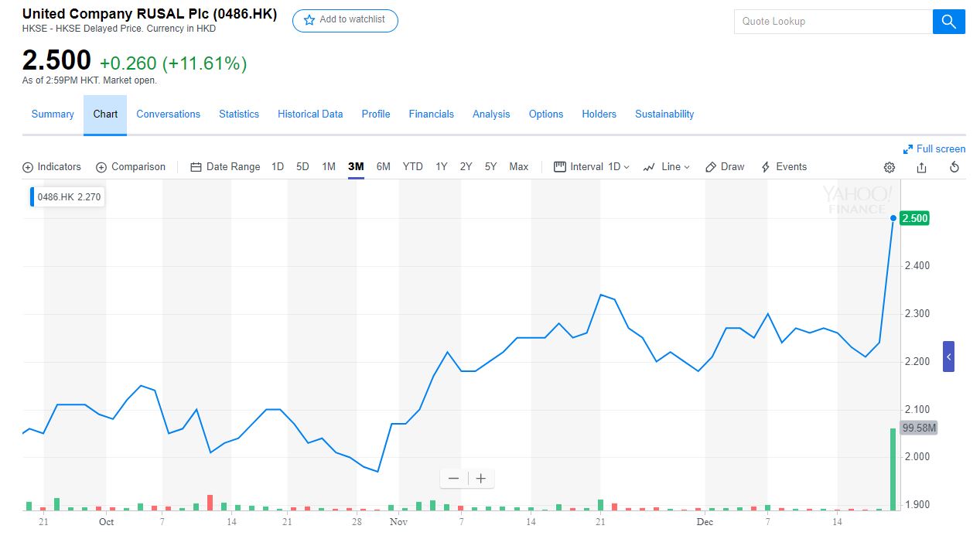The image size is (980, 546).
Task: Click the search magnifier button
Action: [x=948, y=22]
